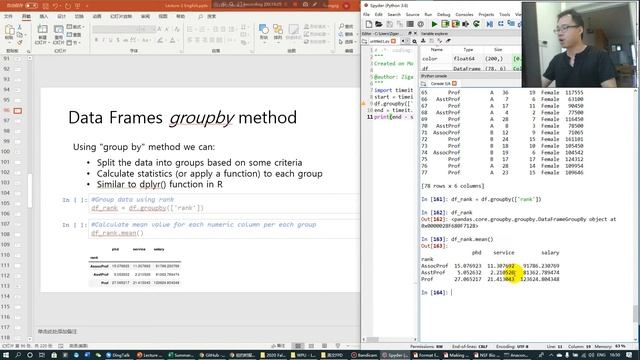Open Spyder Consoles menu

pyautogui.click(x=464, y=14)
